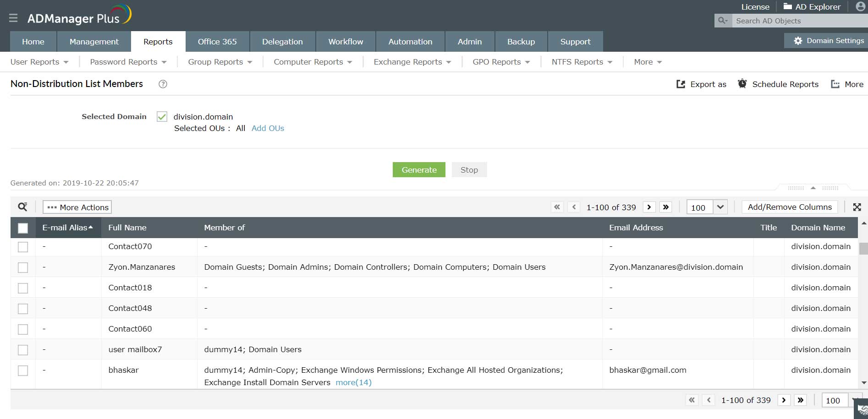This screenshot has height=419, width=868.
Task: Click the table search icon
Action: pos(22,207)
